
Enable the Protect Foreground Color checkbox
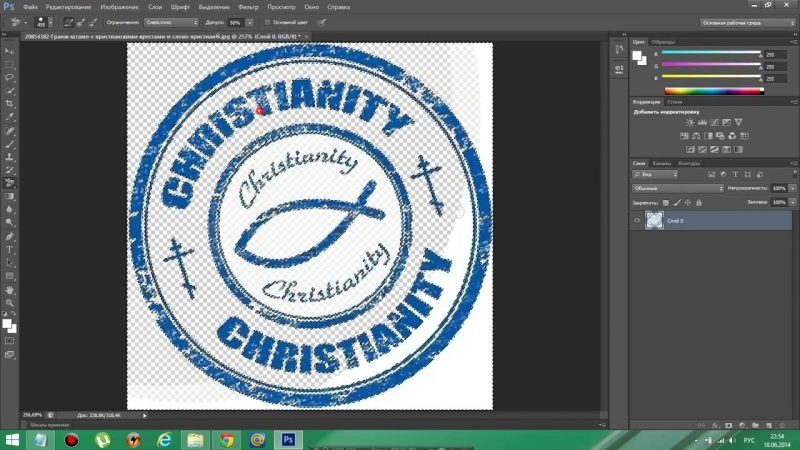coord(267,22)
